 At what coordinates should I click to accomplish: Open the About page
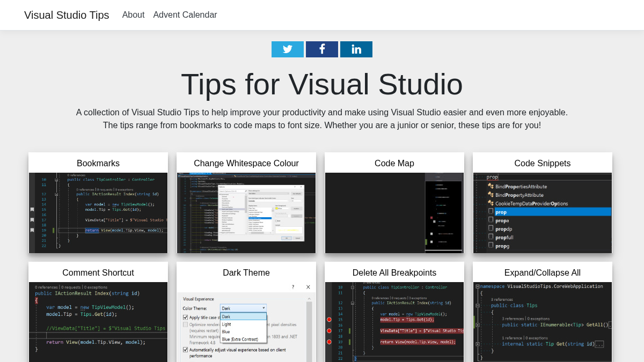(x=133, y=15)
